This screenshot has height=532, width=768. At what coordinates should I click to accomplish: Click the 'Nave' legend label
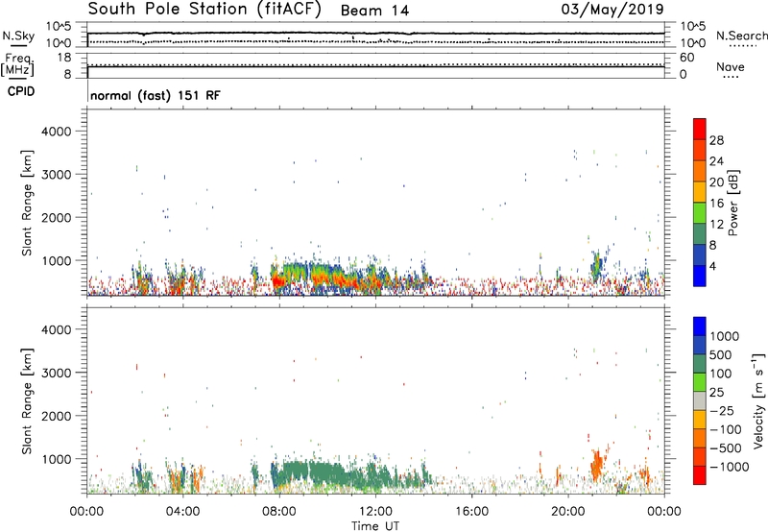click(731, 67)
